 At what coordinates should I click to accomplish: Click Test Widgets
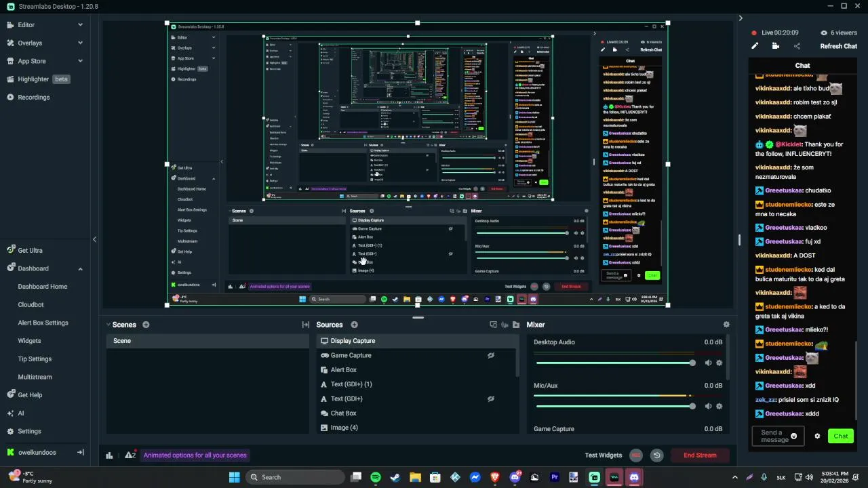click(604, 455)
